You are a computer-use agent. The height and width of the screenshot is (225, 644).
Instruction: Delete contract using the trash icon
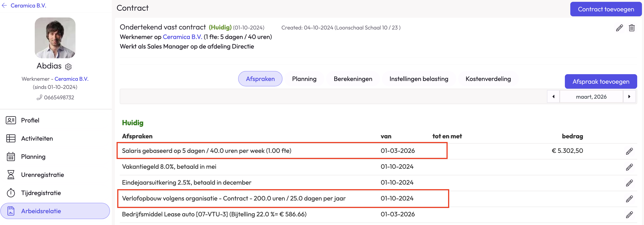tap(632, 28)
